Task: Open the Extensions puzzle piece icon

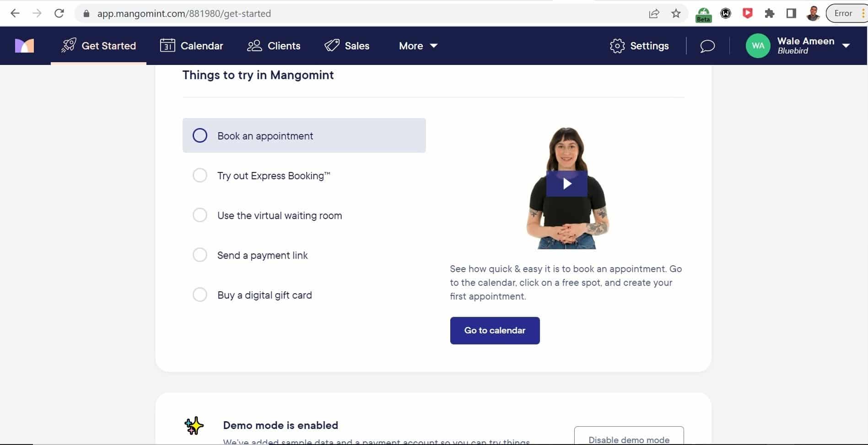Action: (769, 13)
